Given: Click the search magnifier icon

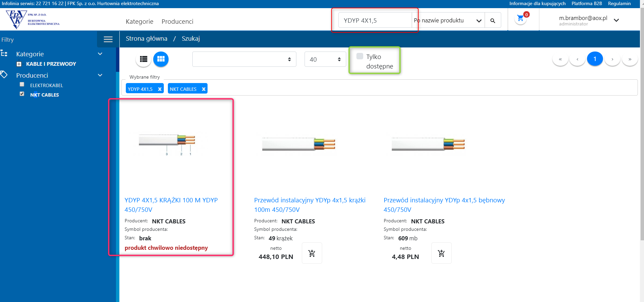Looking at the screenshot, I should (493, 21).
